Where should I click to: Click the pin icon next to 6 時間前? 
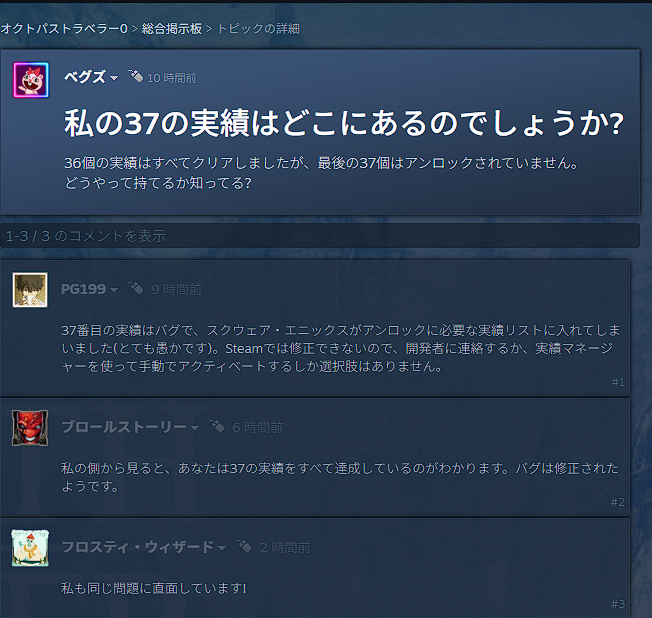pos(217,426)
